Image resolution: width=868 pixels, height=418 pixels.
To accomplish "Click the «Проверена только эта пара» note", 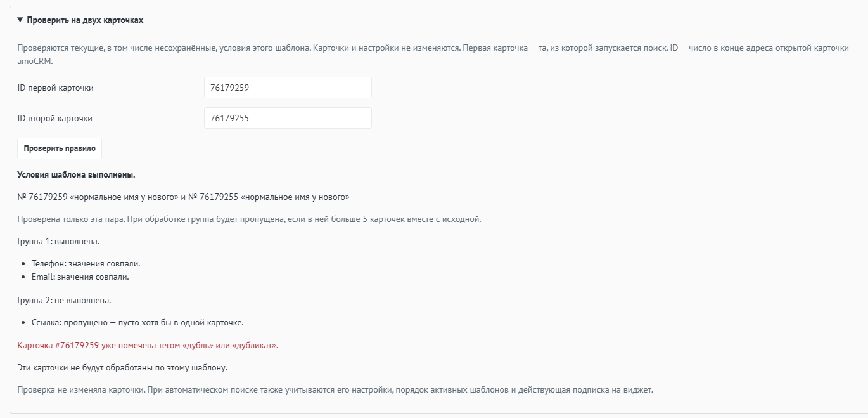I will [249, 219].
